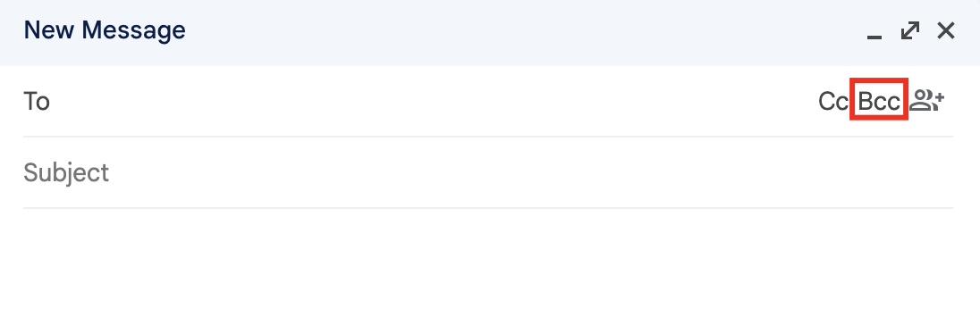Click the X icon in header
Viewport: 980px width, 325px height.
pos(946,30)
